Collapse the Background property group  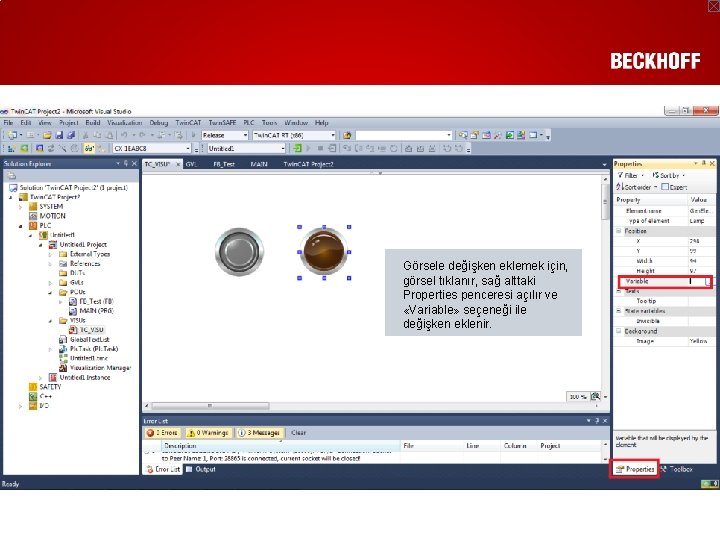coord(619,331)
